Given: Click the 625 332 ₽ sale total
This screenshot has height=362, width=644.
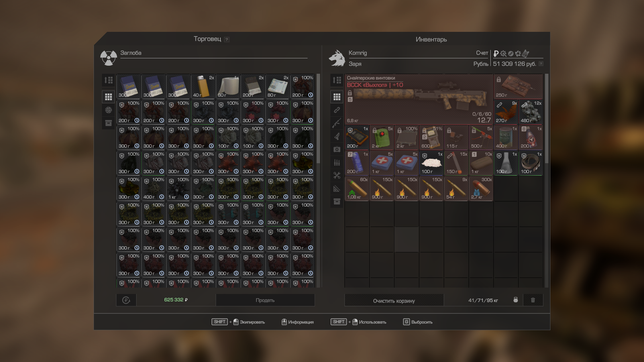Looking at the screenshot, I should (176, 300).
